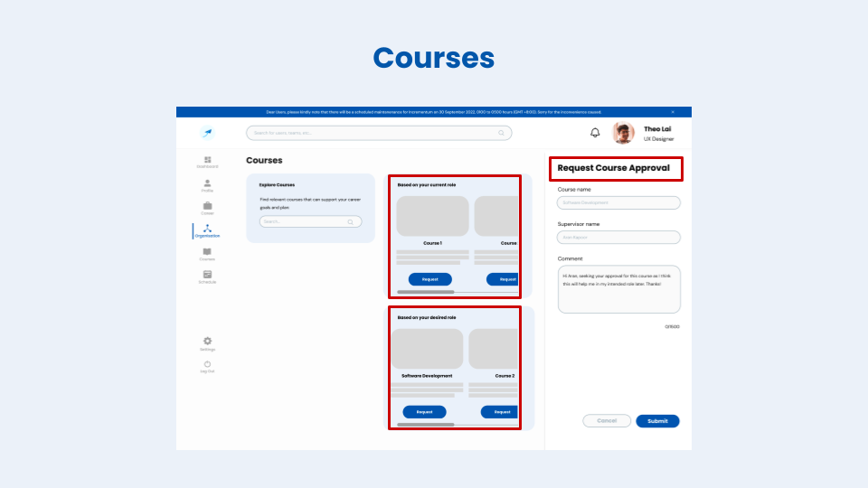Viewport: 868px width, 488px height.
Task: Submit the course approval request
Action: tap(657, 421)
